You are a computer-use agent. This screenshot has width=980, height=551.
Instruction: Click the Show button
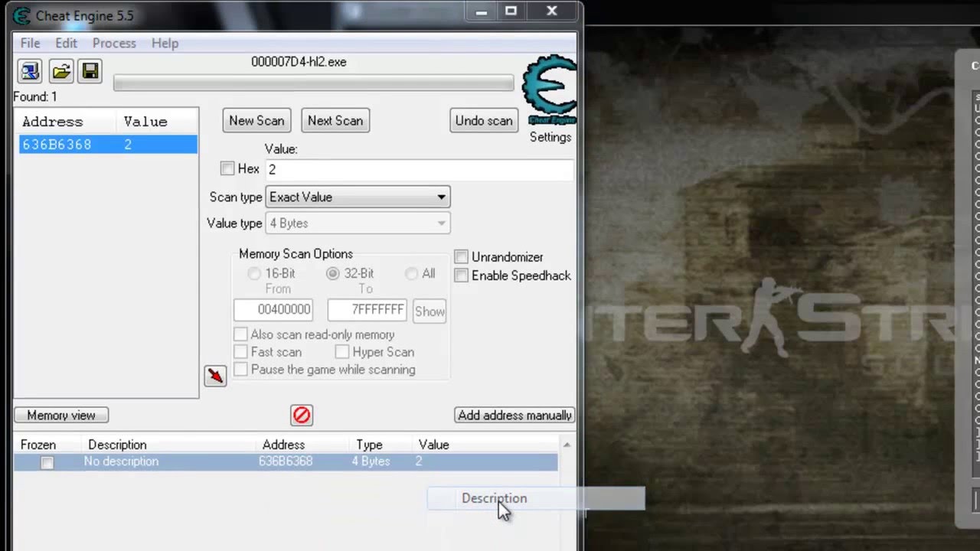pos(430,311)
